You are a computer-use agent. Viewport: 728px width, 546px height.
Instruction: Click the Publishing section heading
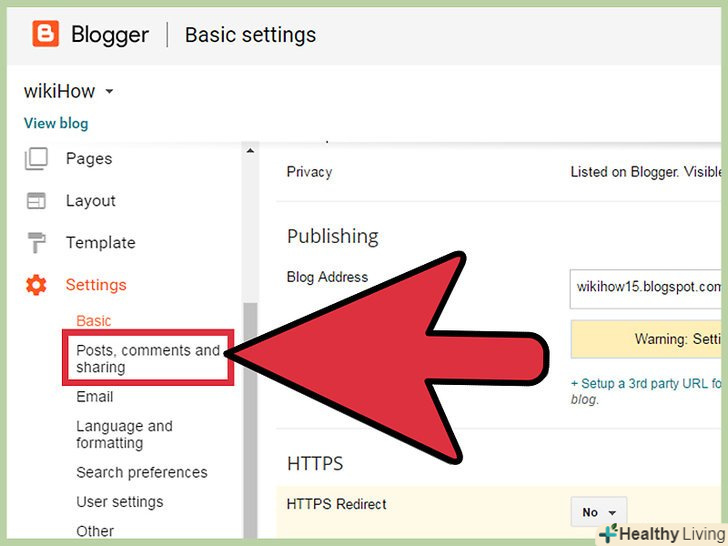pyautogui.click(x=332, y=236)
